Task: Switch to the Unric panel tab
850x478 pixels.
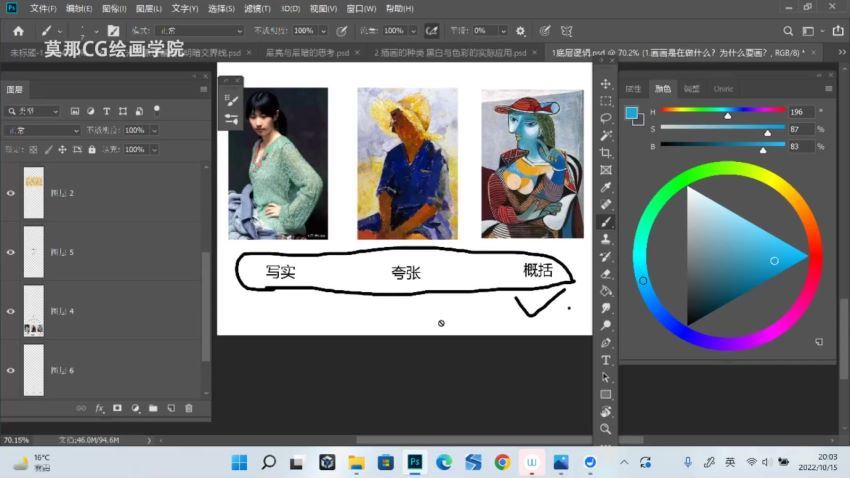Action: [x=723, y=89]
